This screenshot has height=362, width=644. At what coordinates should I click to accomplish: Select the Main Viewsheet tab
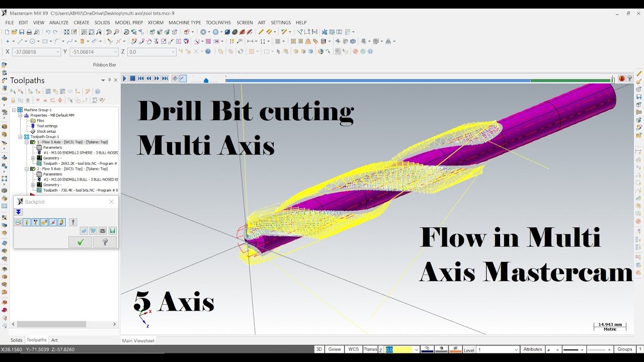coord(138,341)
